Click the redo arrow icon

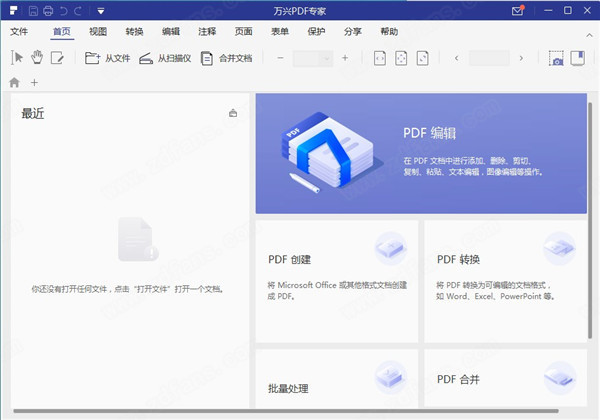coord(78,11)
